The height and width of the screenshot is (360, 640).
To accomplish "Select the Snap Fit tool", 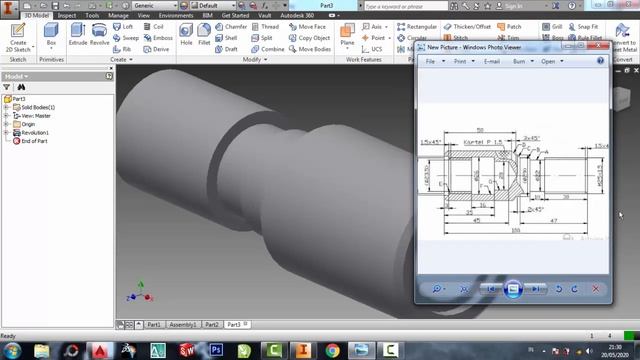I will (x=583, y=27).
